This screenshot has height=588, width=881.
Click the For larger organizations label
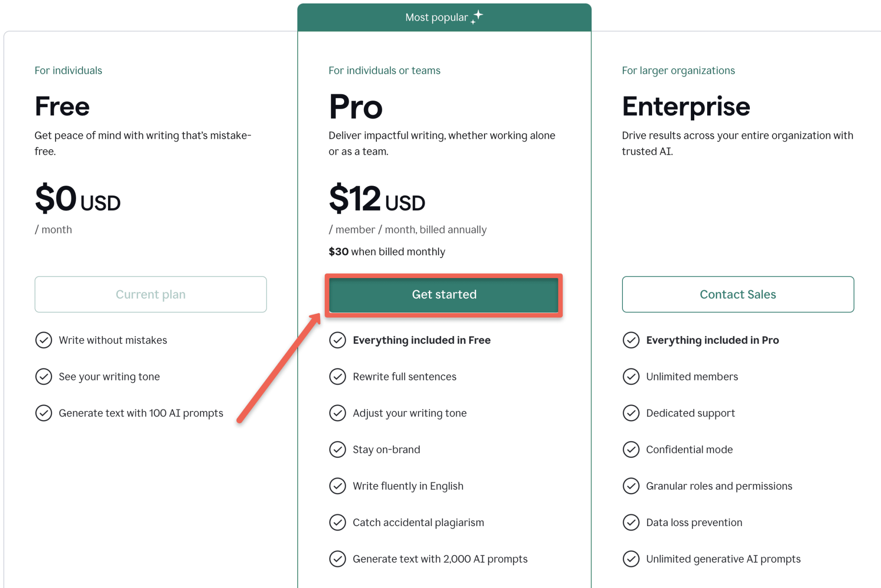click(678, 70)
